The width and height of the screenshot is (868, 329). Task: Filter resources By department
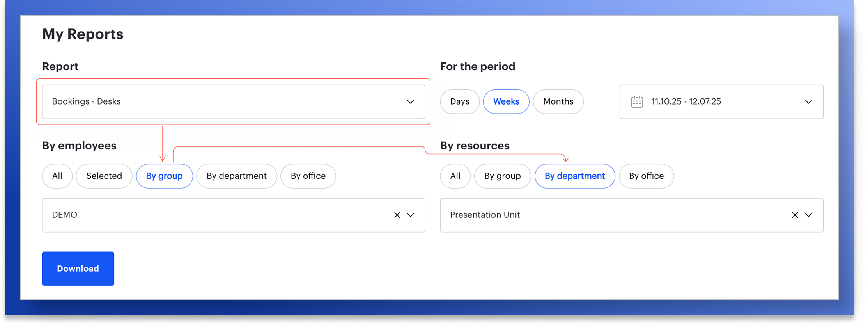tap(574, 176)
